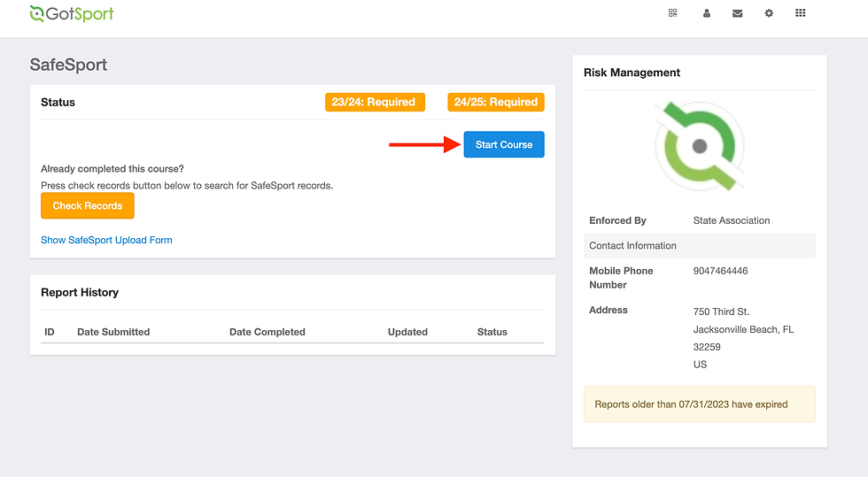Viewport: 868px width, 477px height.
Task: Click the expired reports notice banner
Action: [x=699, y=404]
